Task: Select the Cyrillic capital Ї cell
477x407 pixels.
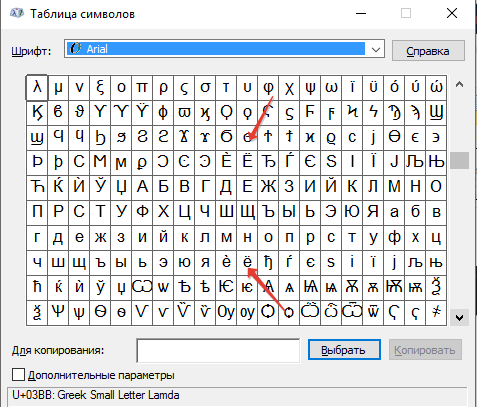Action: (x=373, y=163)
